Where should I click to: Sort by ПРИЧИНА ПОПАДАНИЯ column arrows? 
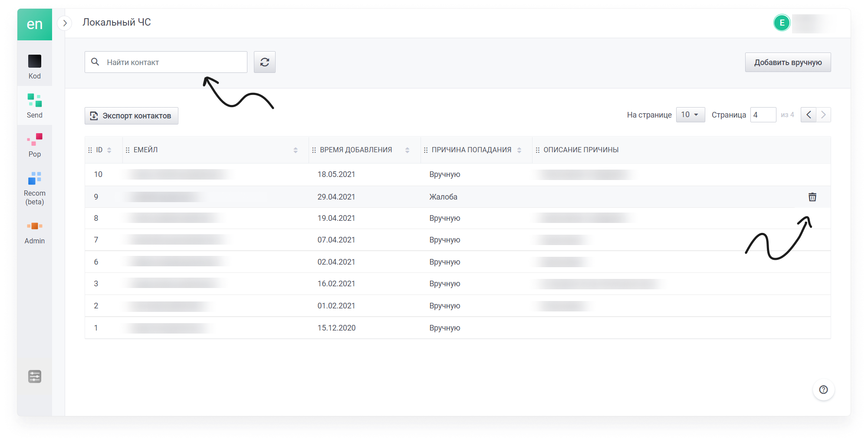click(519, 150)
